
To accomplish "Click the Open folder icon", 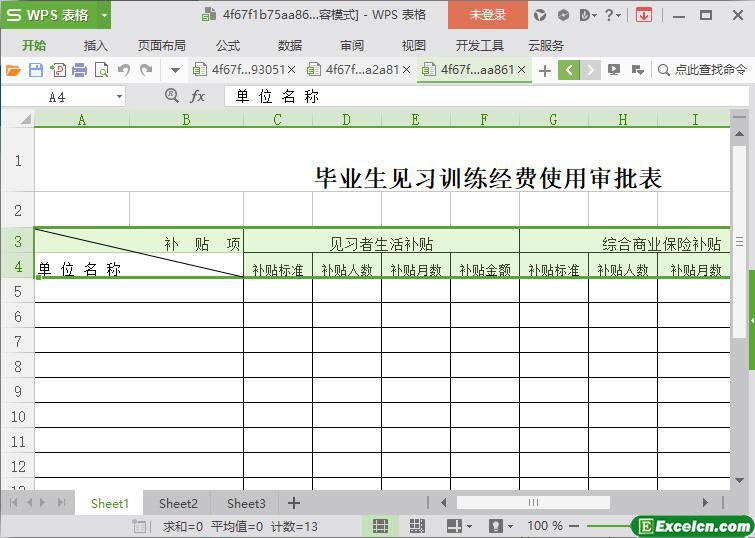I will [13, 70].
